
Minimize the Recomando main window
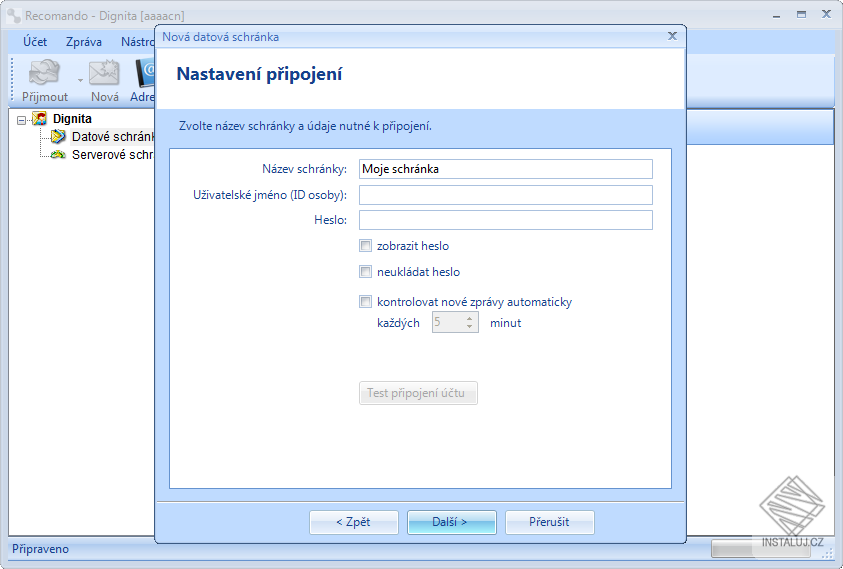coord(776,15)
